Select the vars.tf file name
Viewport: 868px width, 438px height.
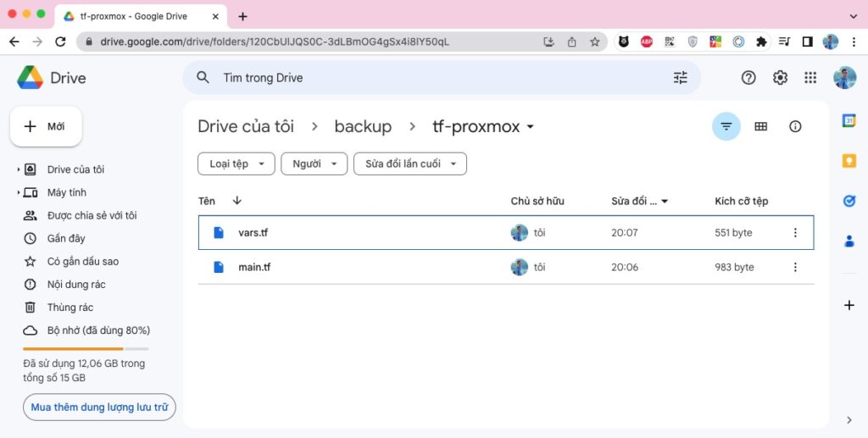pyautogui.click(x=253, y=233)
